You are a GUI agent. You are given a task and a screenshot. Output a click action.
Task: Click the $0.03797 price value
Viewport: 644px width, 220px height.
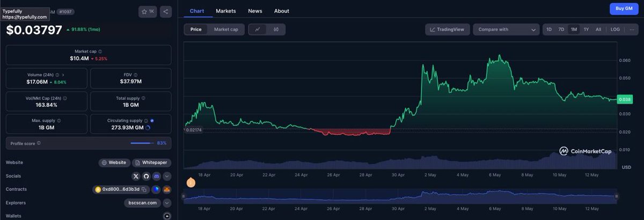click(34, 31)
